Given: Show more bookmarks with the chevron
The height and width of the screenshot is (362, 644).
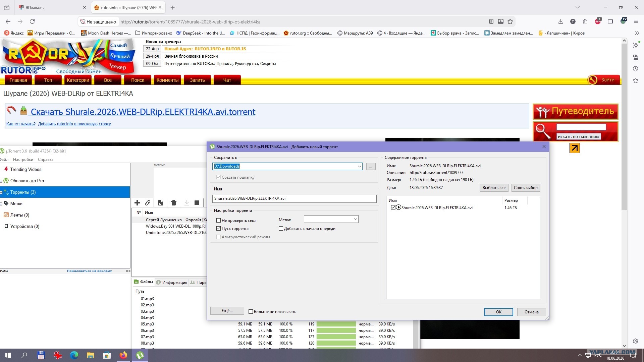Looking at the screenshot, I should pos(637,33).
